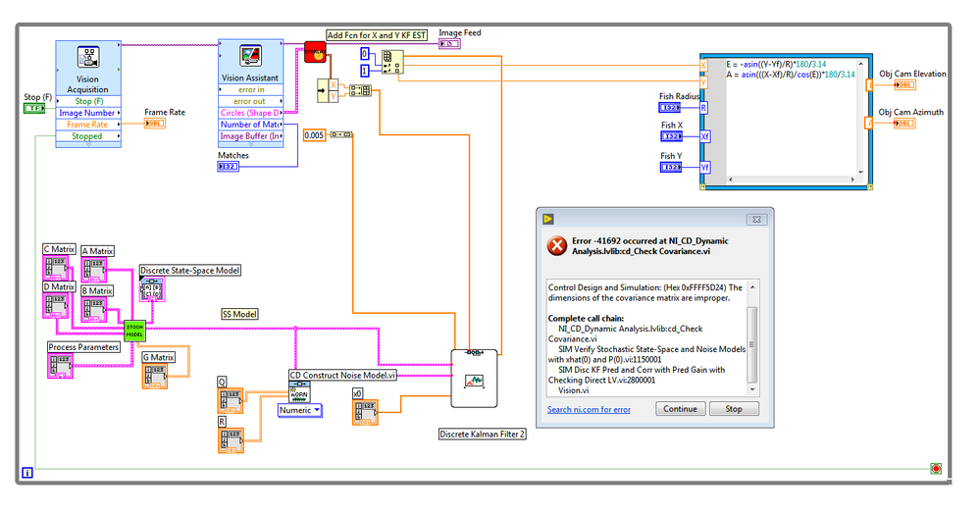Click Continue in the error dialog

coord(680,409)
